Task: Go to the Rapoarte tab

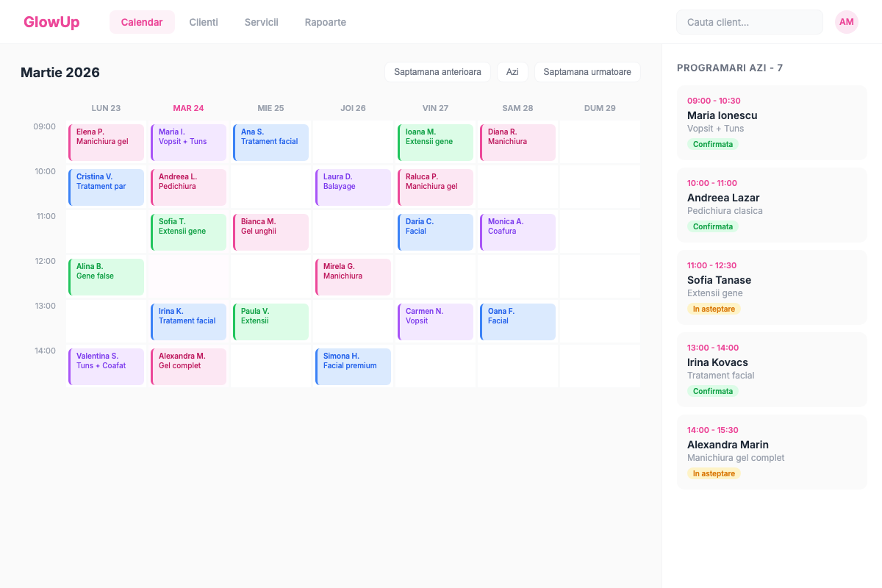Action: (325, 22)
